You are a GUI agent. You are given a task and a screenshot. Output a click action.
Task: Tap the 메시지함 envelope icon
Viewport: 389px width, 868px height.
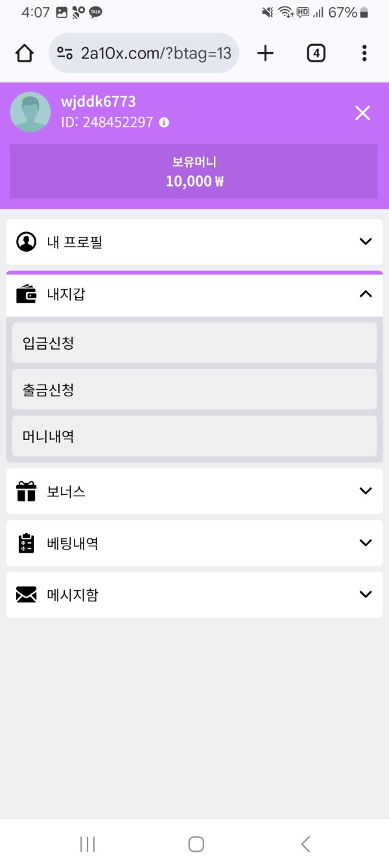pyautogui.click(x=27, y=594)
